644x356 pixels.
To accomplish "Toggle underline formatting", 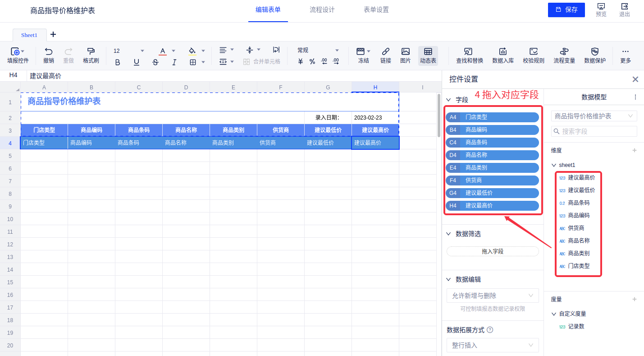I will [137, 62].
